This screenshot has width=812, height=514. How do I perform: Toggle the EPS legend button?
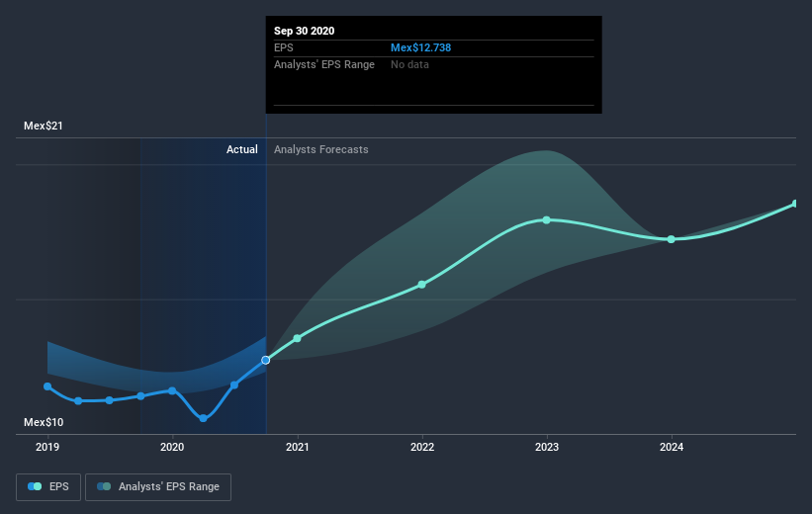point(48,487)
